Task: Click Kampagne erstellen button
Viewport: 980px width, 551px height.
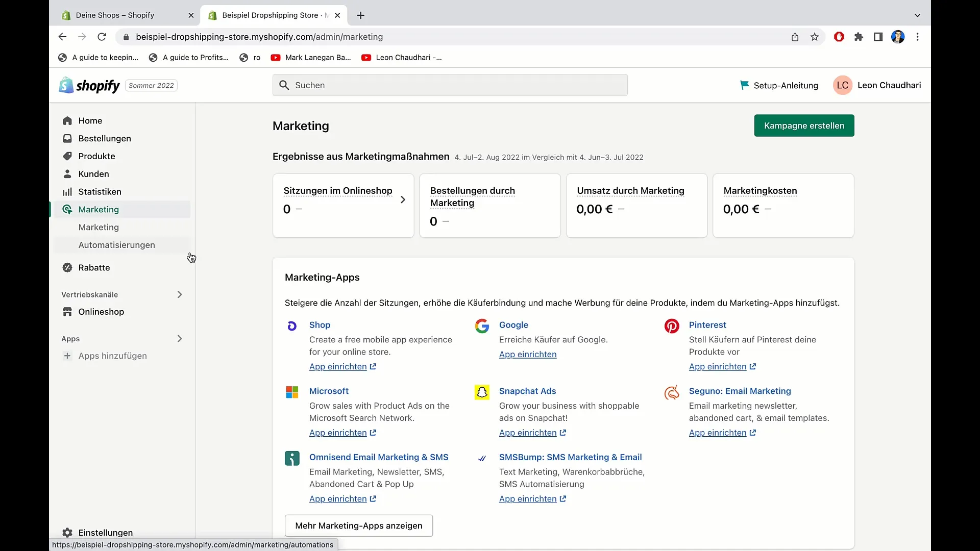Action: pyautogui.click(x=804, y=125)
